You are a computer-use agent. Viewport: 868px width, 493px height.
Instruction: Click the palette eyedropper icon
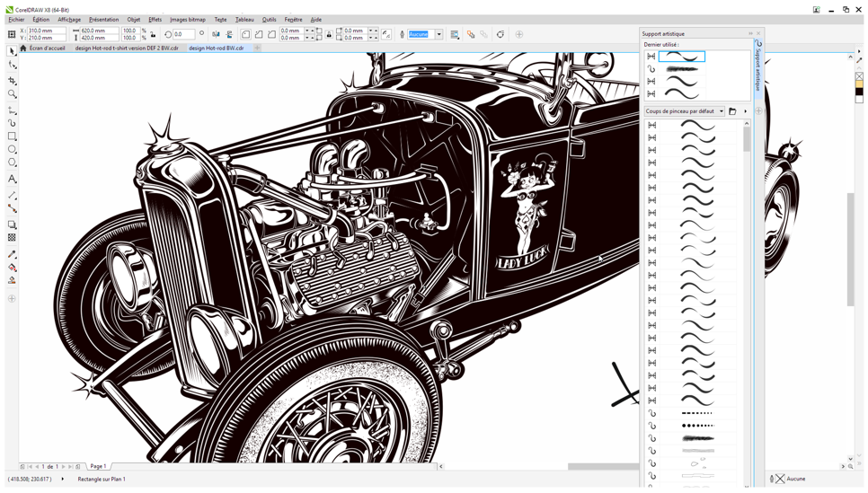pyautogui.click(x=859, y=60)
